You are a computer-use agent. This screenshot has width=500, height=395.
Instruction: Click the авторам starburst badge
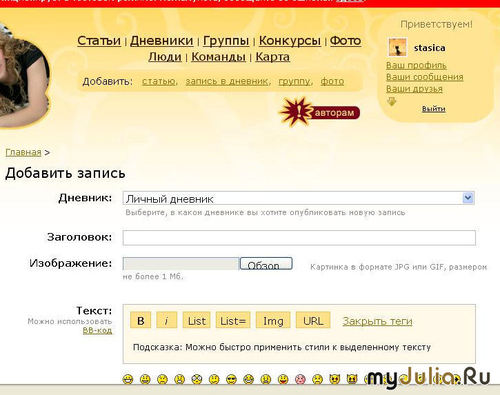pyautogui.click(x=319, y=112)
